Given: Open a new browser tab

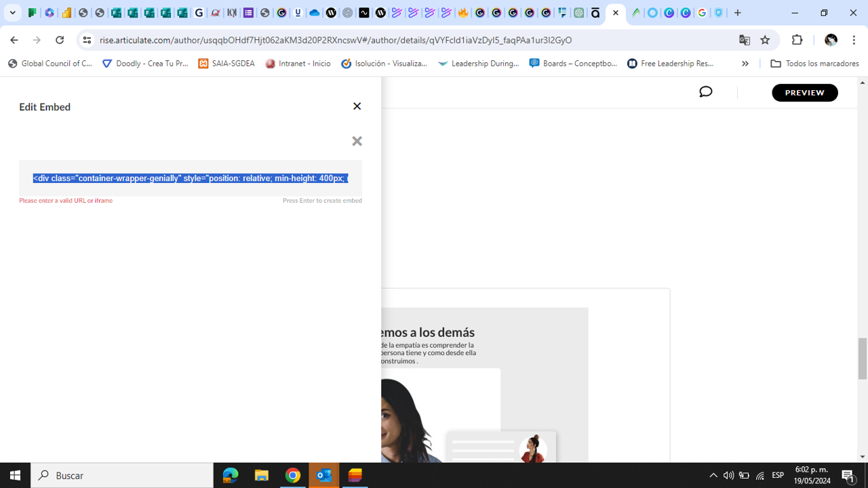Looking at the screenshot, I should tap(738, 13).
